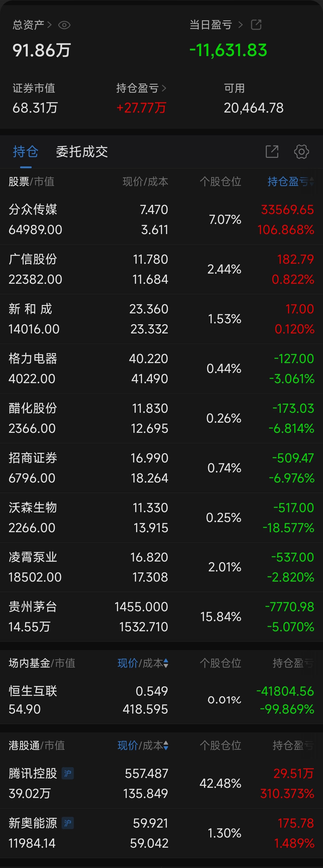
Task: Expand 当日盈亏 details chevron
Action: [x=240, y=25]
